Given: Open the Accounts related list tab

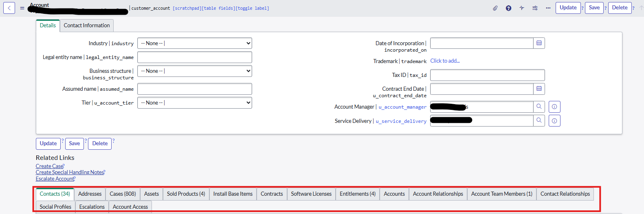Looking at the screenshot, I should (x=394, y=194).
